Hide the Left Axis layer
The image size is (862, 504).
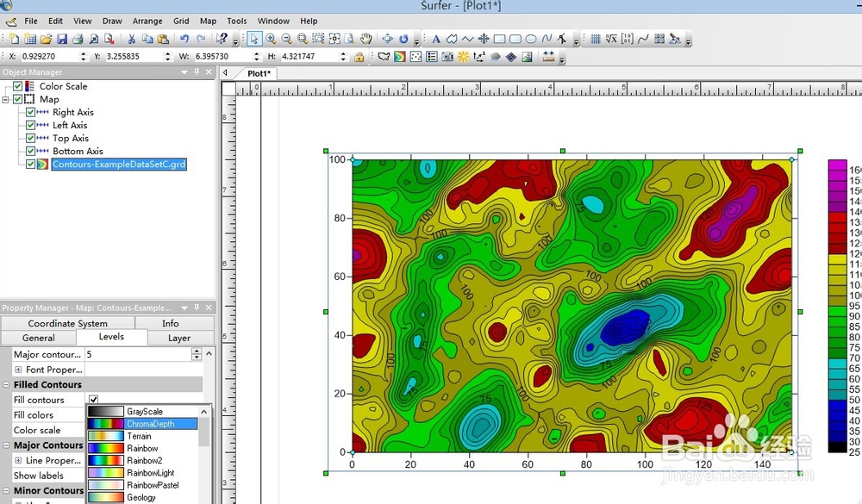(x=31, y=125)
